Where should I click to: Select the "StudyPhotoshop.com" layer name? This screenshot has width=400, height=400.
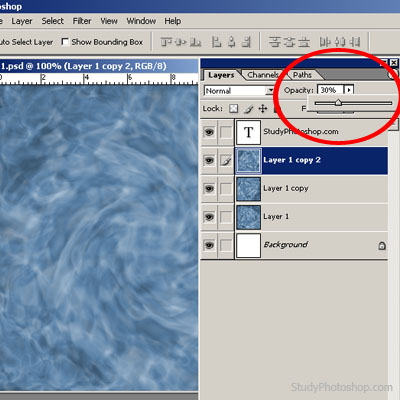tap(301, 132)
